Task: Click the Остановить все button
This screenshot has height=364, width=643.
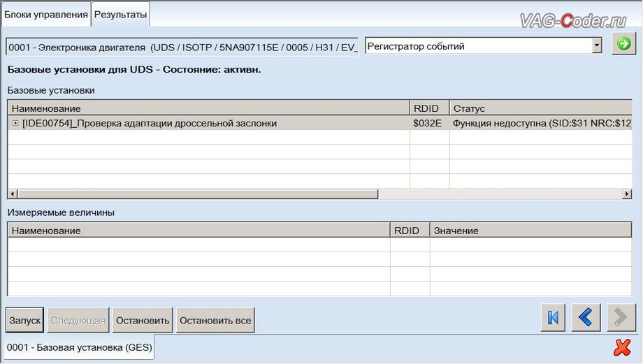Action: point(215,320)
